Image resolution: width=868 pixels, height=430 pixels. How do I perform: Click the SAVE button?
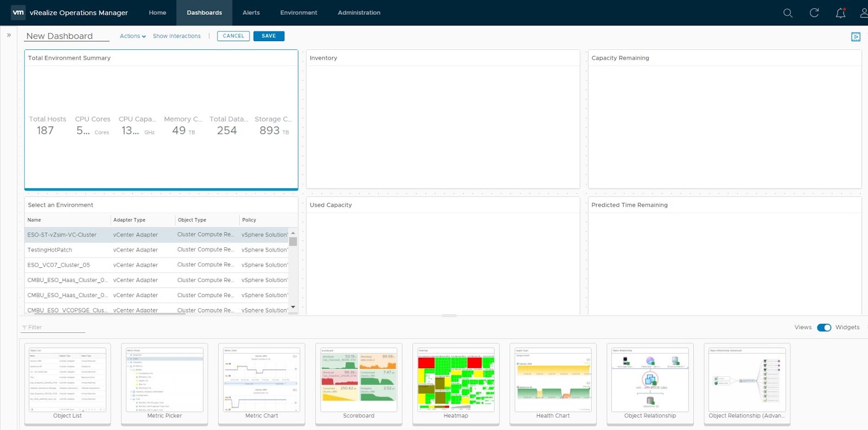click(269, 36)
